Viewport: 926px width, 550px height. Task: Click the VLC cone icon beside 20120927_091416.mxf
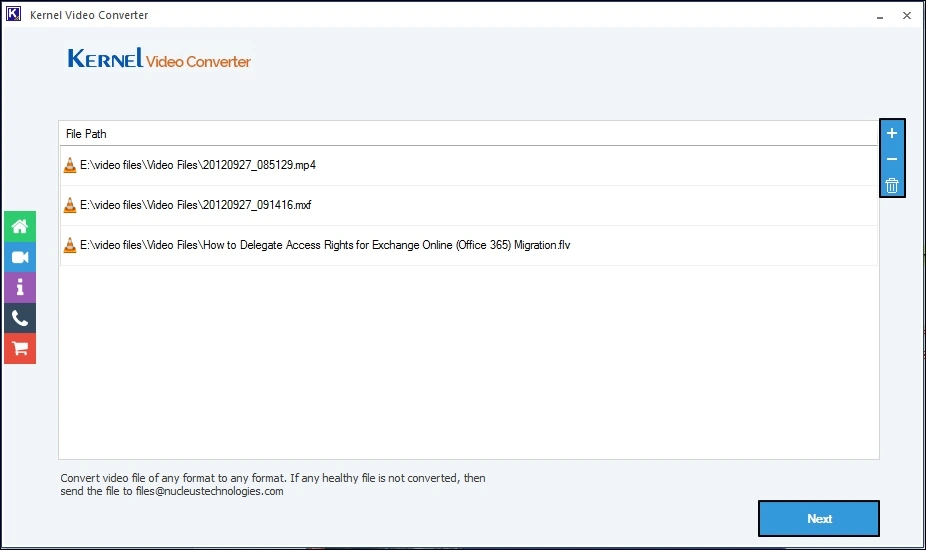click(x=70, y=205)
